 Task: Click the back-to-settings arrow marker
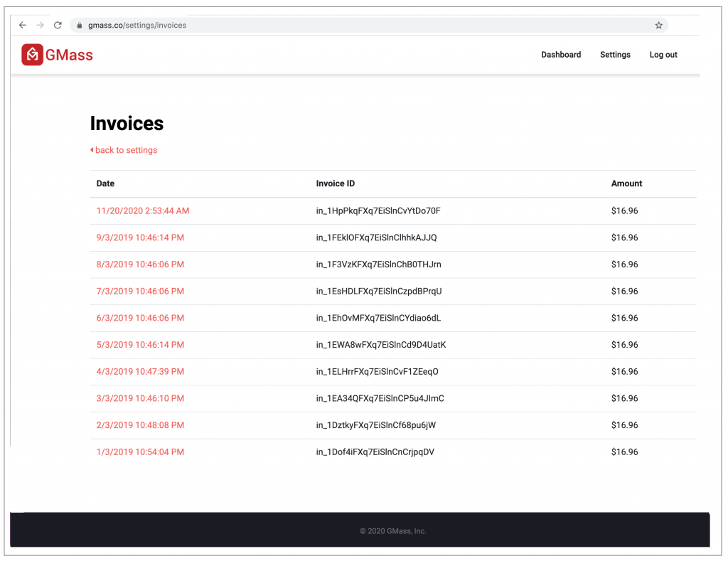pos(92,150)
